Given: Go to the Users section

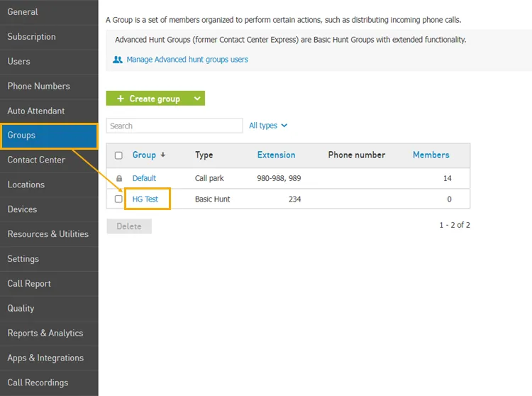Looking at the screenshot, I should coord(49,62).
